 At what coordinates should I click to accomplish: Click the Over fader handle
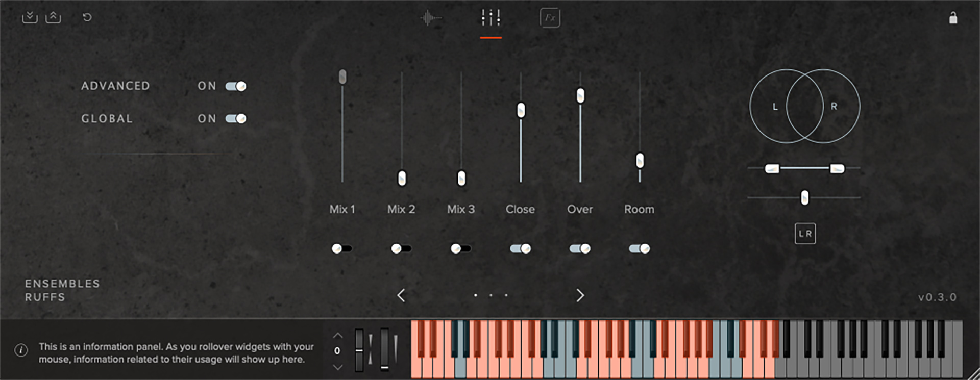coord(580,95)
